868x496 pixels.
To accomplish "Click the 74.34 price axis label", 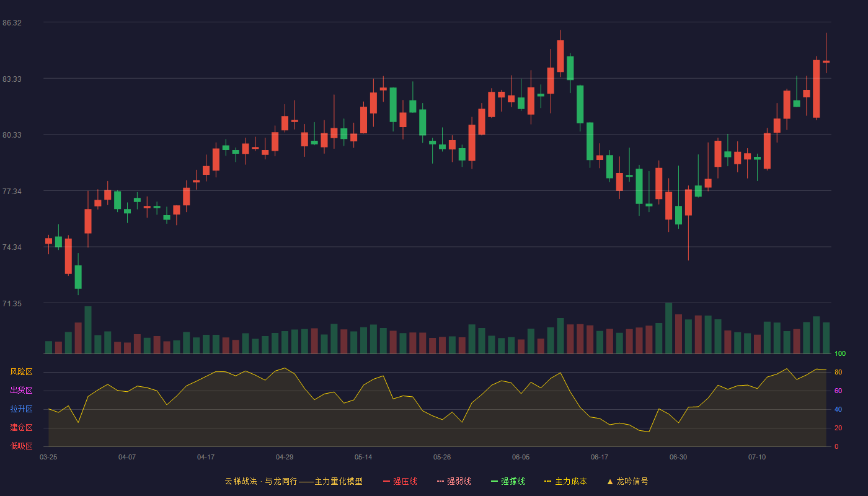I will point(12,247).
